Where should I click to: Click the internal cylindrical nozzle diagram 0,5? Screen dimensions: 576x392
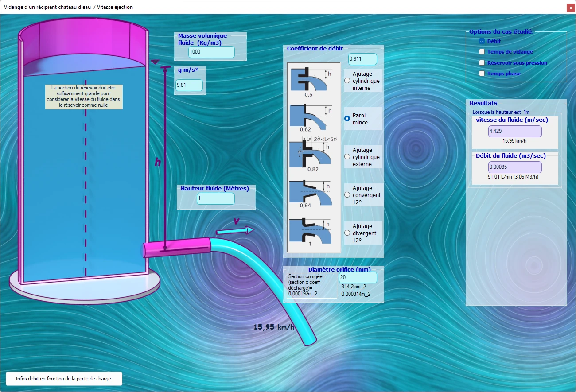point(311,81)
